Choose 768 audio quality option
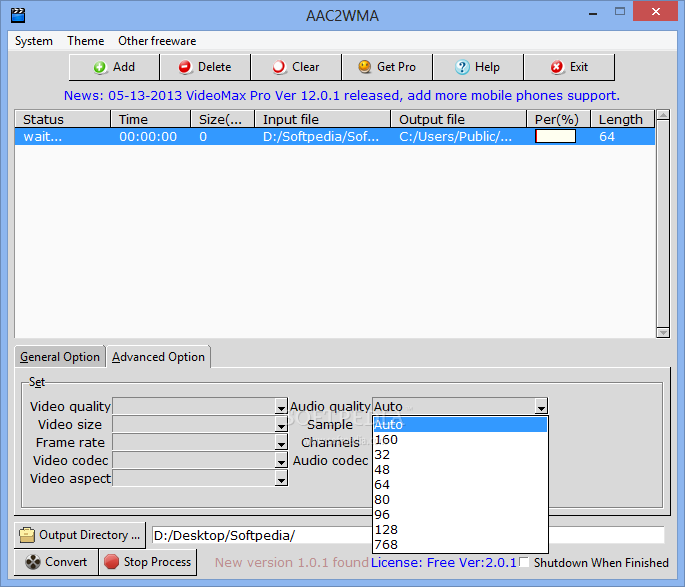 point(460,545)
